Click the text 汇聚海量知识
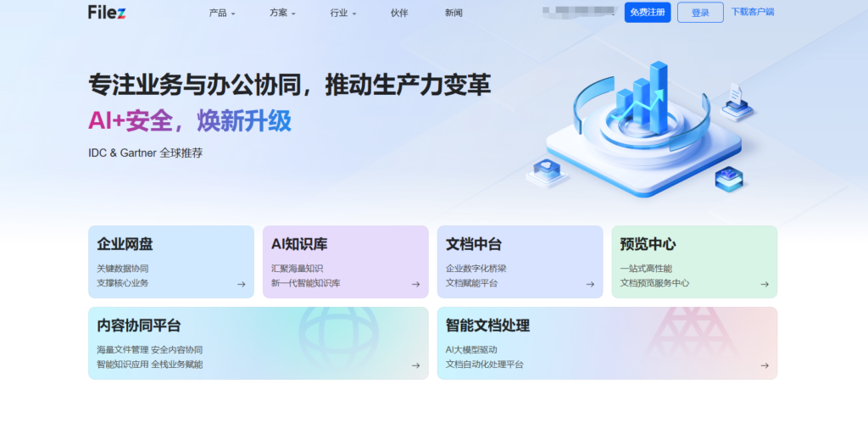This screenshot has height=434, width=868. [297, 269]
